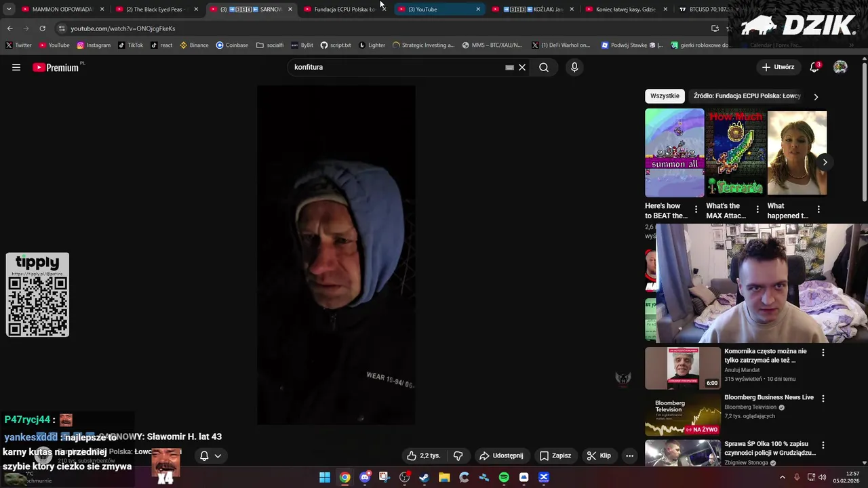Open Komornika video thumbnail
868x488 pixels.
pos(683,368)
